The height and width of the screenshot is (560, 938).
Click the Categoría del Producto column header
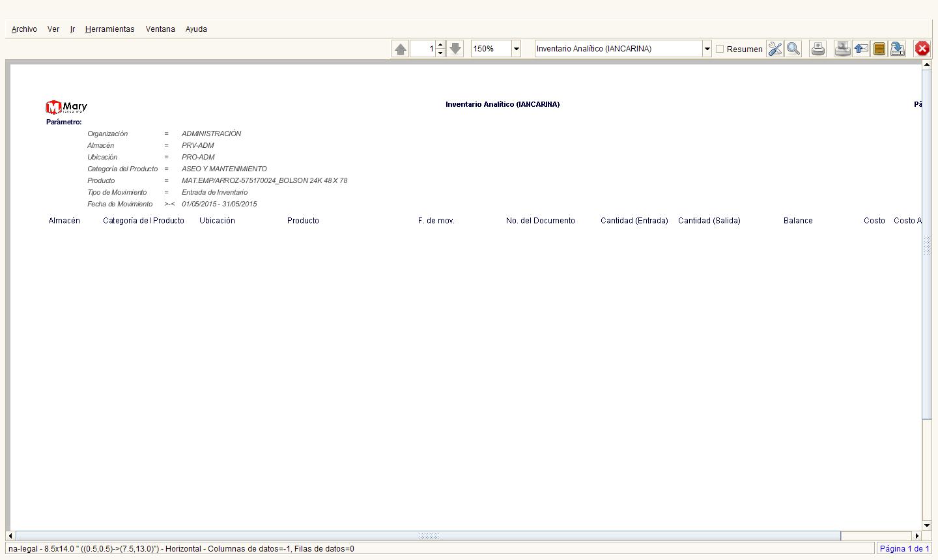click(x=143, y=221)
